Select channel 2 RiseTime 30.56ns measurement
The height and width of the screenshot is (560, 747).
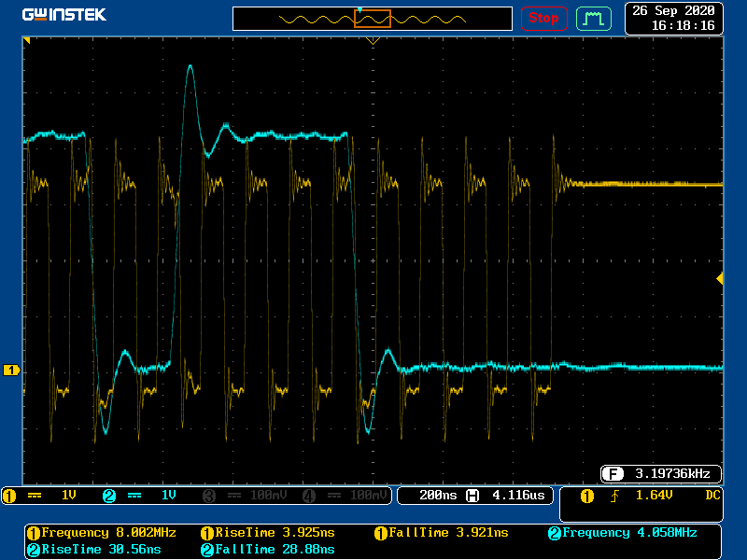[93, 549]
